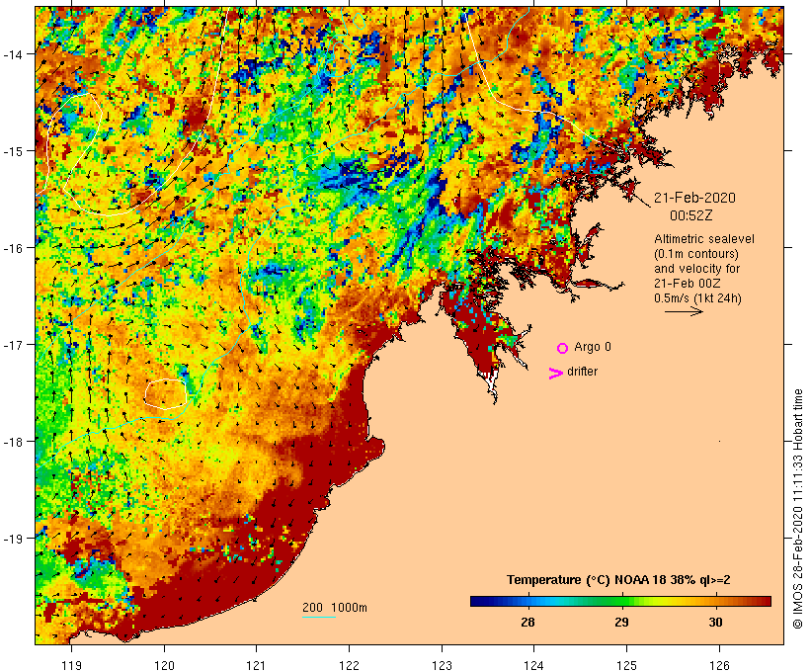Click the color bar tick label '28'

coord(527,622)
